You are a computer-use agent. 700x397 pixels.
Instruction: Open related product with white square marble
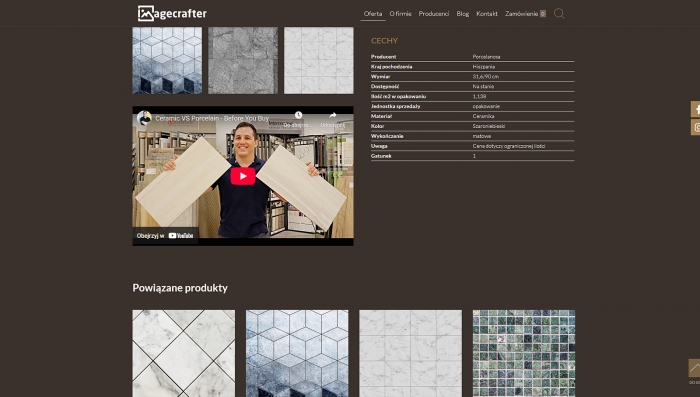point(410,353)
